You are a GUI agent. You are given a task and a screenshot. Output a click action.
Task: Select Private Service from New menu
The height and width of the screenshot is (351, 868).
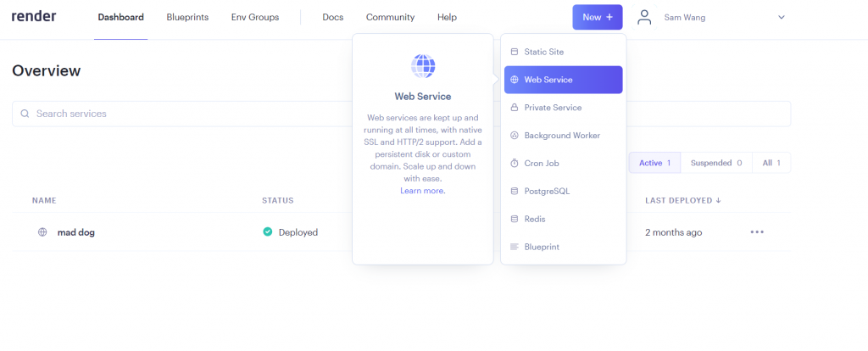(x=564, y=108)
